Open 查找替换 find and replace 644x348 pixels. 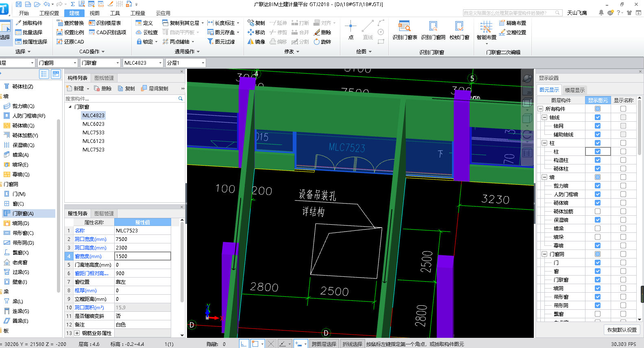[70, 23]
